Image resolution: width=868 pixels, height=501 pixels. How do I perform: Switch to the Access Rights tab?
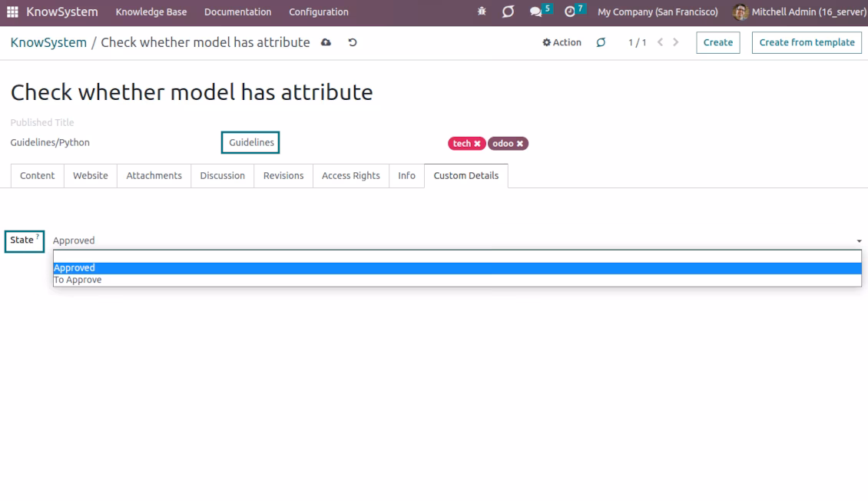click(351, 175)
